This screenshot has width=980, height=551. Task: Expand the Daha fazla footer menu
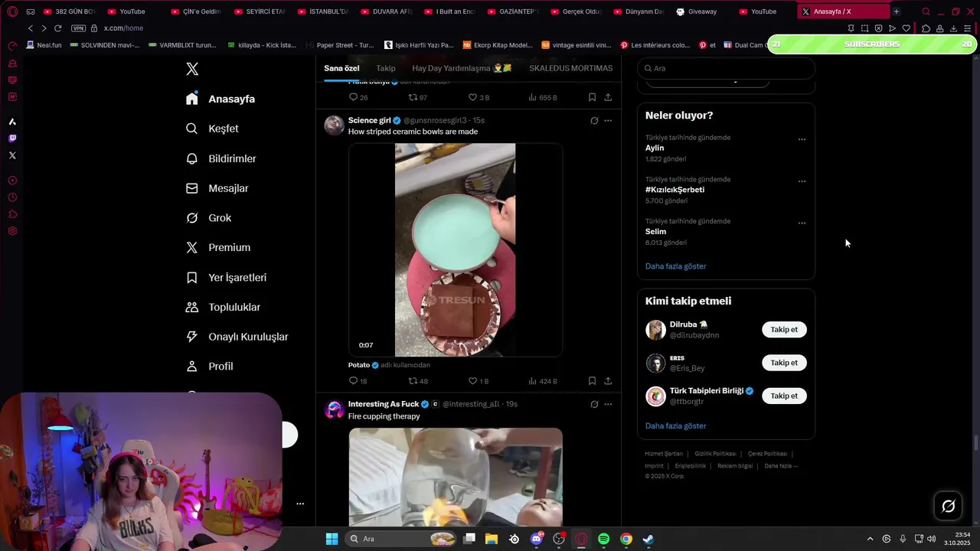click(x=781, y=465)
